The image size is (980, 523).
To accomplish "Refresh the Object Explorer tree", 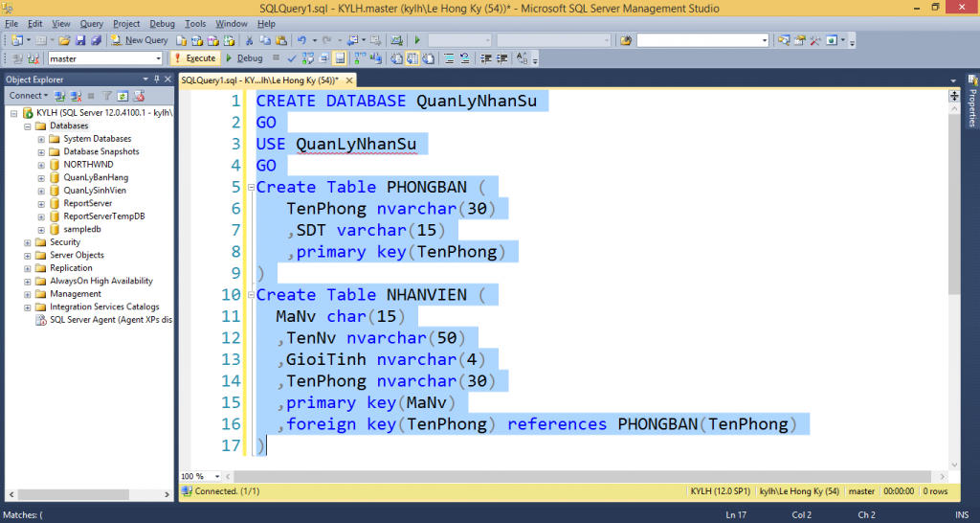I will point(122,96).
